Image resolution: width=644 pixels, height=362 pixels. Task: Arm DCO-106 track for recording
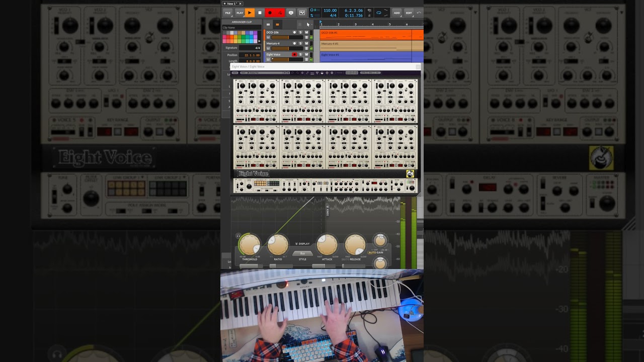pyautogui.click(x=294, y=32)
